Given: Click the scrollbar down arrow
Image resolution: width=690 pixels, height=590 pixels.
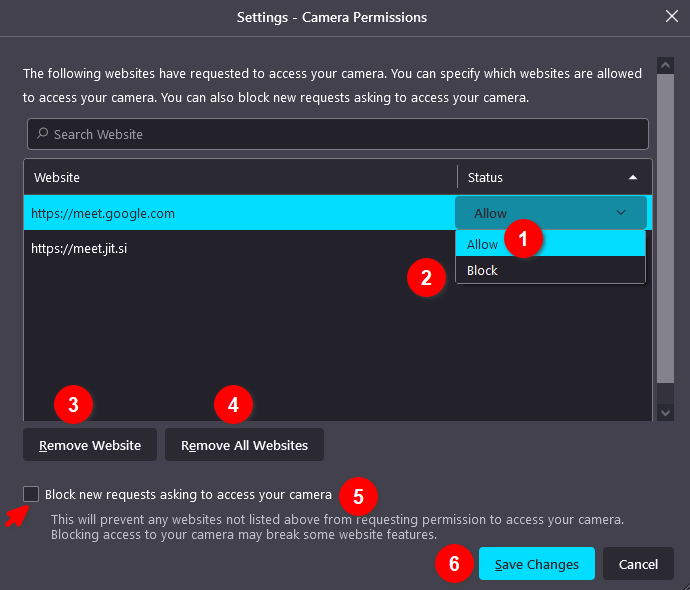Looking at the screenshot, I should (665, 413).
